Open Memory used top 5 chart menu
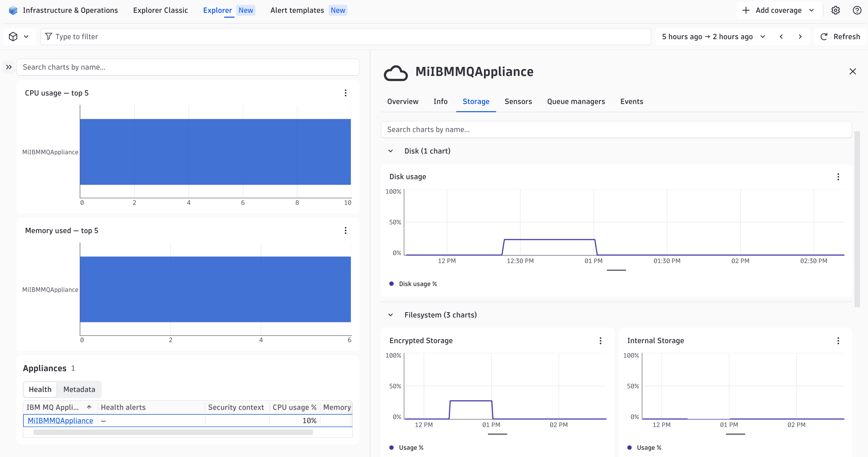This screenshot has width=868, height=457. coord(345,230)
